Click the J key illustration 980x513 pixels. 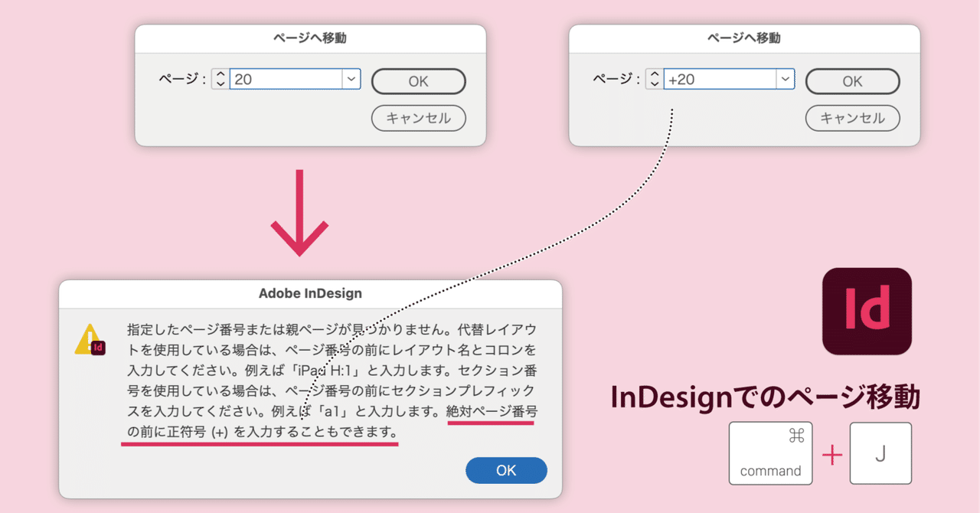(x=880, y=453)
